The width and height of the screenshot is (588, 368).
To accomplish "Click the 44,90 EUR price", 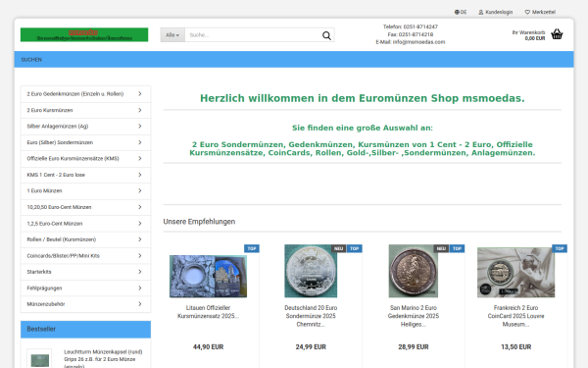I will coord(208,347).
